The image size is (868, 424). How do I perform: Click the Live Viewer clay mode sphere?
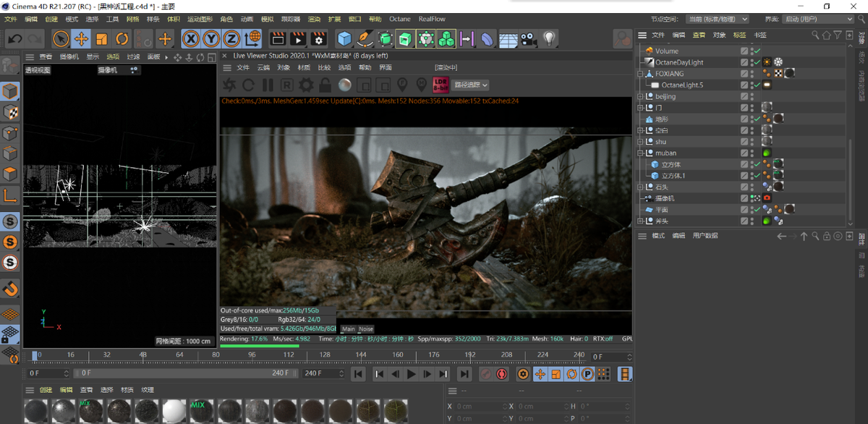345,85
